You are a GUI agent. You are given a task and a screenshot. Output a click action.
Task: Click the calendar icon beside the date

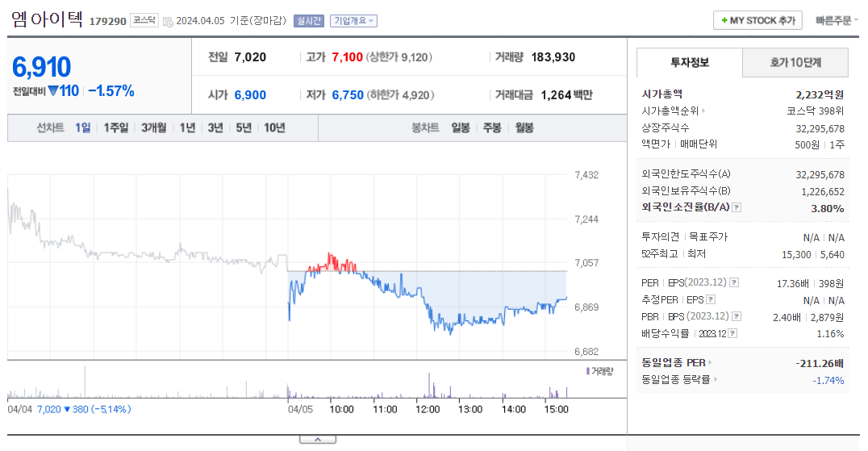pos(168,22)
